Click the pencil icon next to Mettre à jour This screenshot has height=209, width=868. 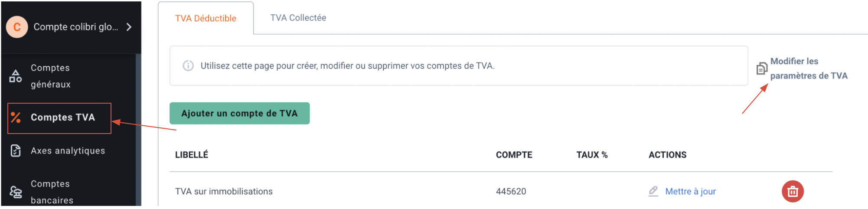(653, 191)
